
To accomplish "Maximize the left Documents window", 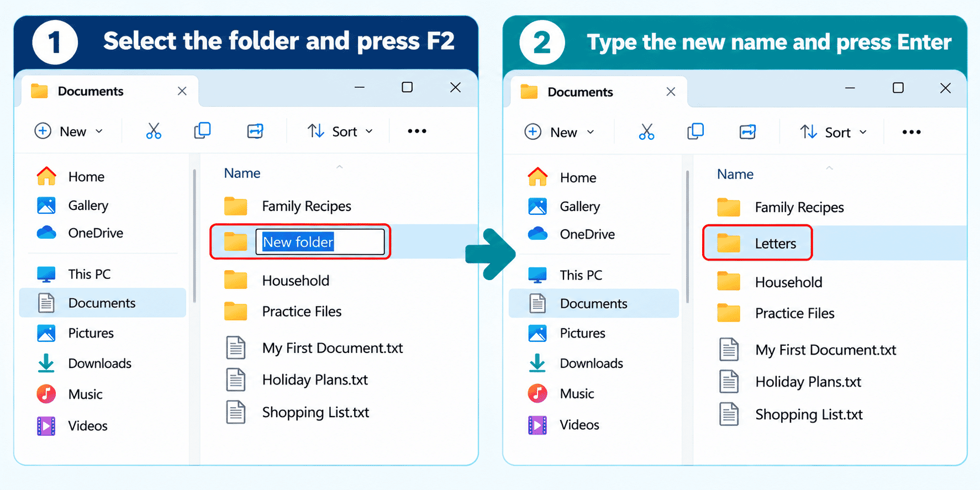I will (407, 87).
